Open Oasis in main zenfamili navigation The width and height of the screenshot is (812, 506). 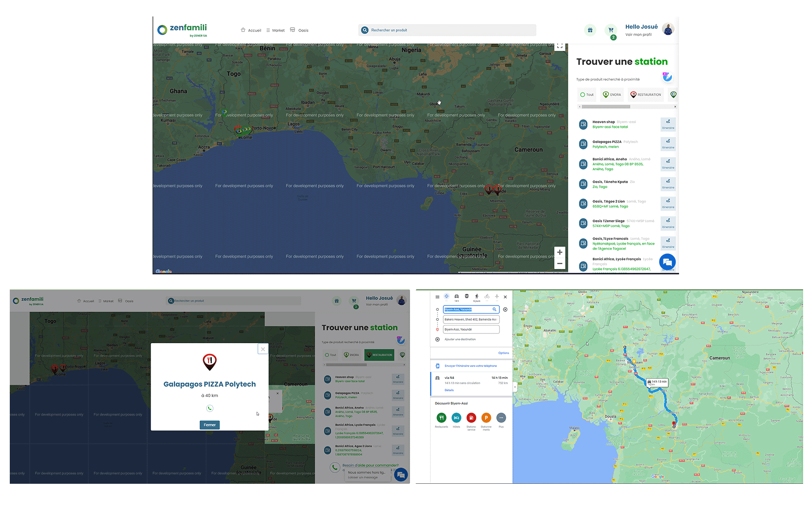click(x=299, y=30)
